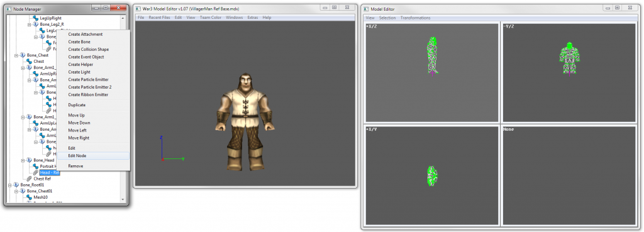
Task: Open File menu in War3 Model Editor
Action: (x=141, y=18)
